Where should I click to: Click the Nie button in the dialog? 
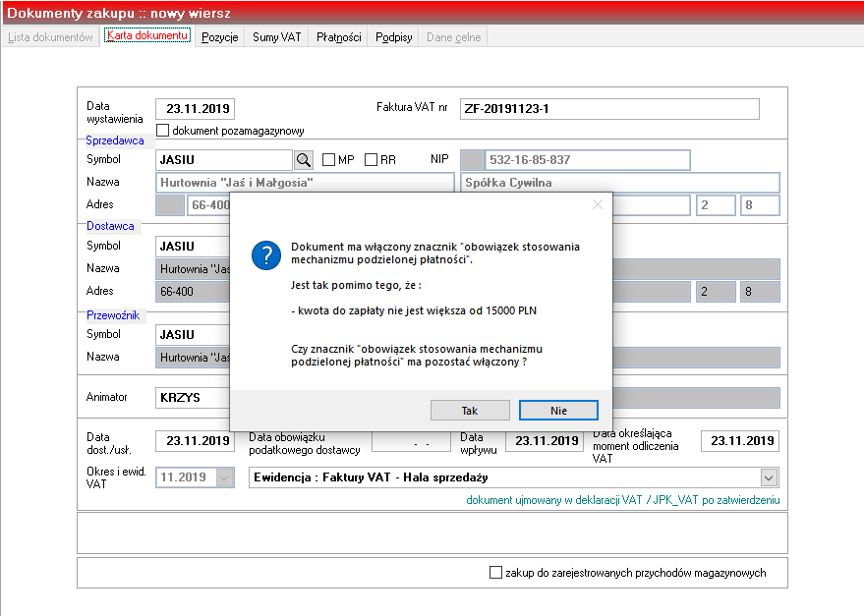tap(558, 411)
